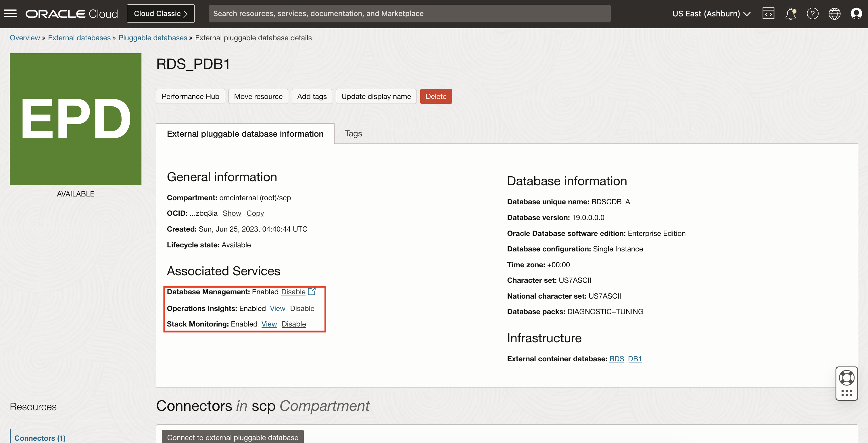Open the notifications bell

tap(790, 14)
